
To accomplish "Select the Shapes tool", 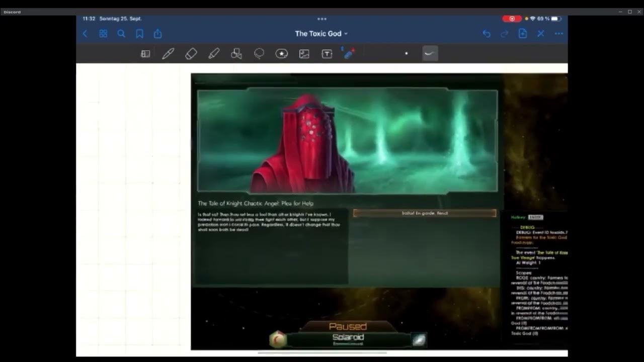I will (x=236, y=54).
